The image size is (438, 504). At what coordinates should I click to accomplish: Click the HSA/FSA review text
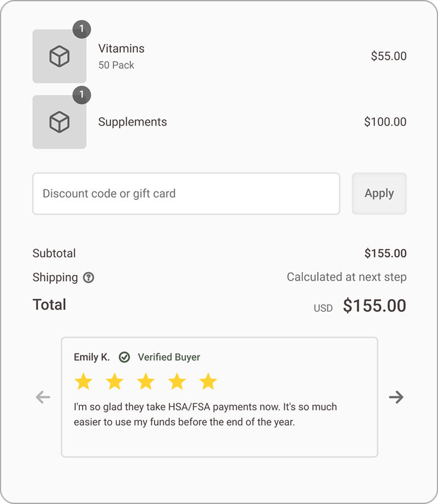(205, 415)
